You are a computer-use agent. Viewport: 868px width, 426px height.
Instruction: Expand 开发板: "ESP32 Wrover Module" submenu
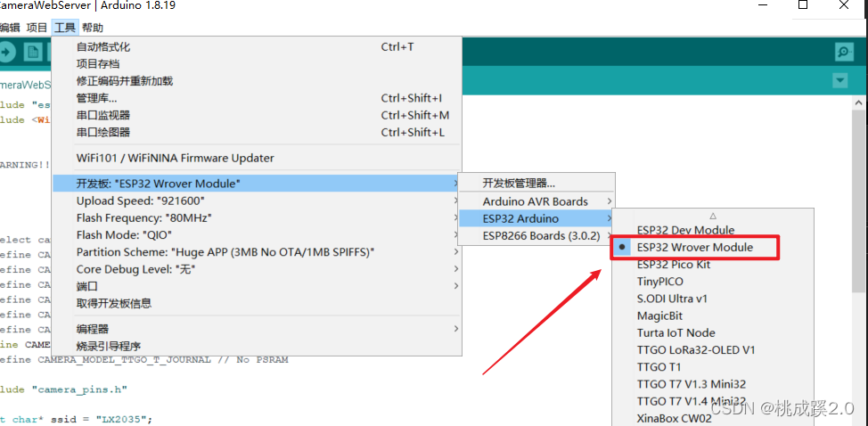(x=257, y=184)
